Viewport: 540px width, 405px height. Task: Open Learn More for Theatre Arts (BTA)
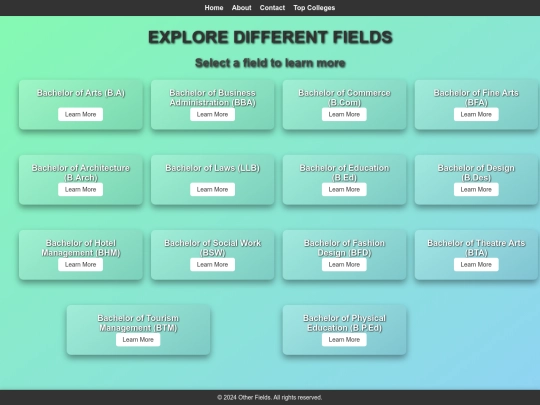coord(476,264)
